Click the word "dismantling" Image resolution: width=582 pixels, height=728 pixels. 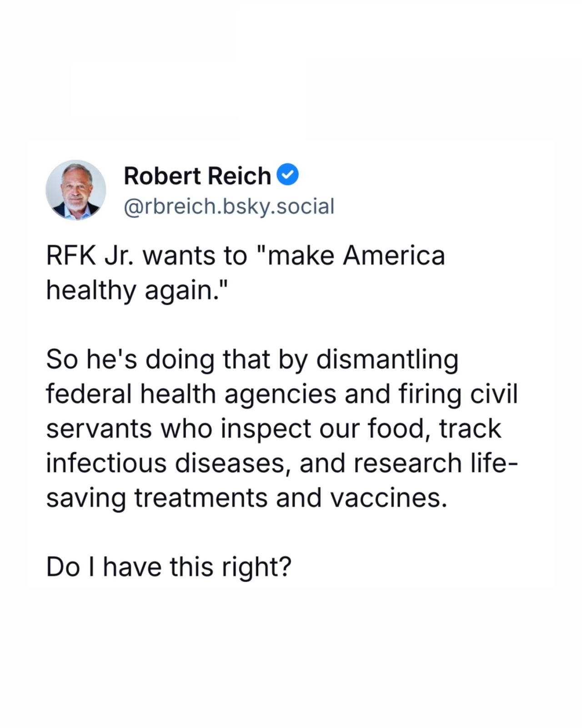[x=387, y=360]
